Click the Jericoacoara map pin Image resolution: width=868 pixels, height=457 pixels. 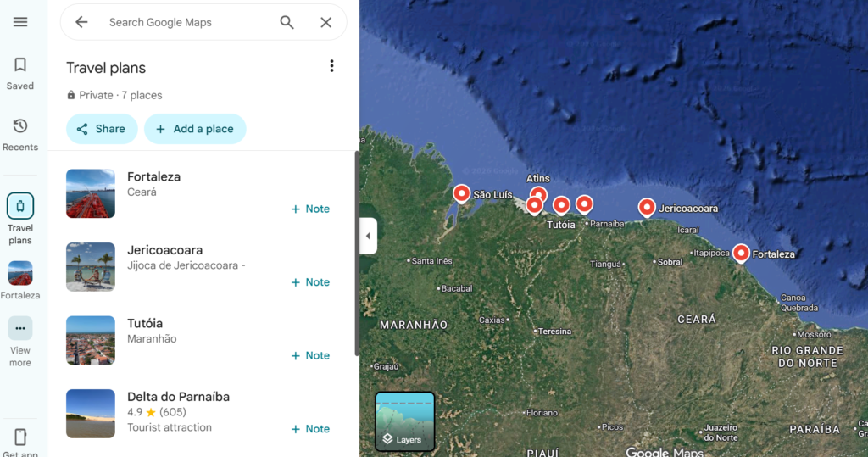647,208
